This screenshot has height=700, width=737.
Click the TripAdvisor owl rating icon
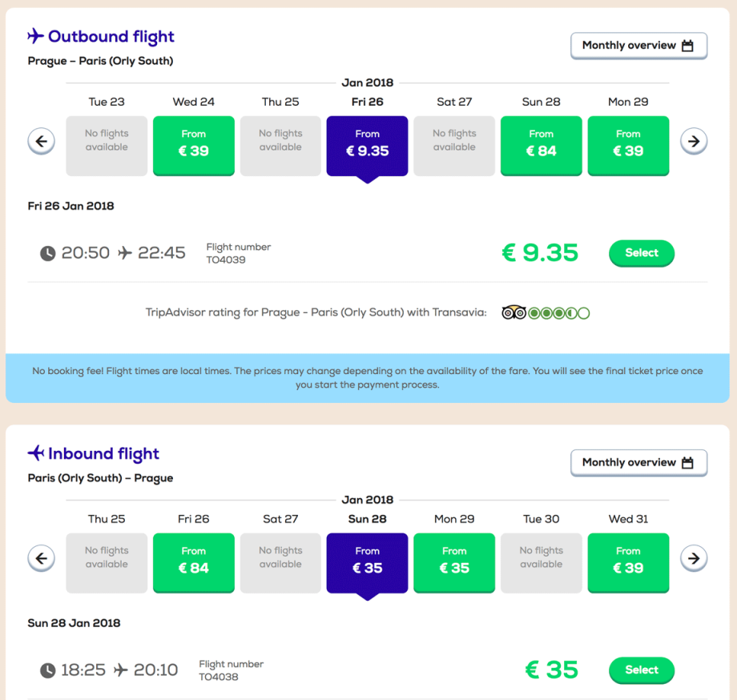pos(513,312)
